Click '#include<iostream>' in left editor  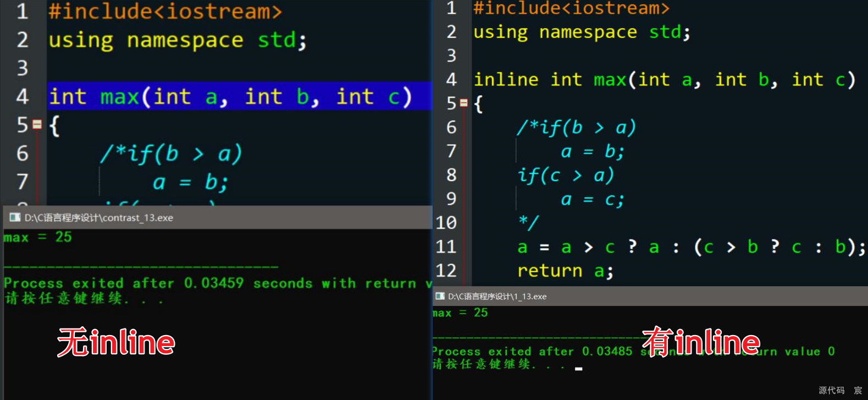tap(165, 11)
